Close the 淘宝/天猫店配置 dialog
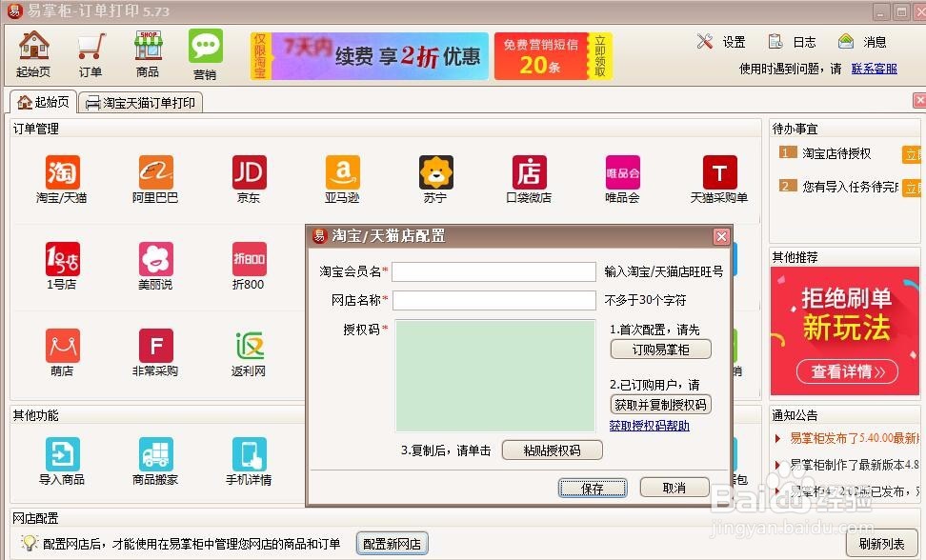Image resolution: width=926 pixels, height=560 pixels. pyautogui.click(x=721, y=236)
